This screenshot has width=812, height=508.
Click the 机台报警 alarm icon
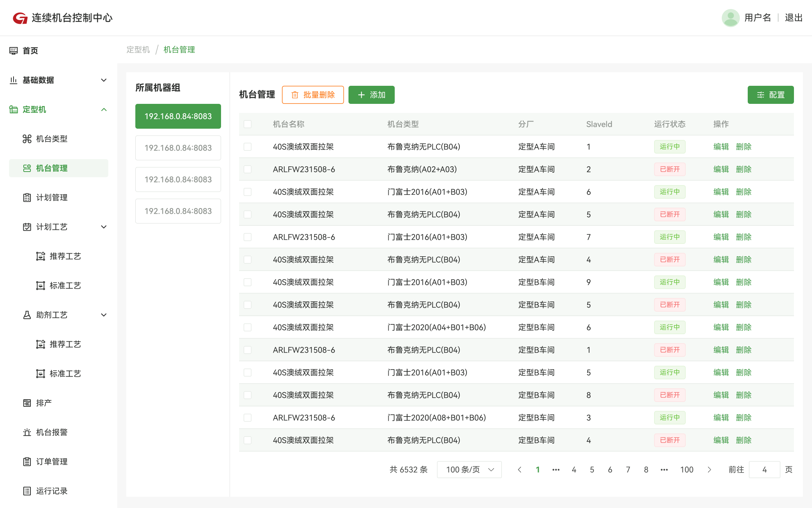pyautogui.click(x=27, y=432)
